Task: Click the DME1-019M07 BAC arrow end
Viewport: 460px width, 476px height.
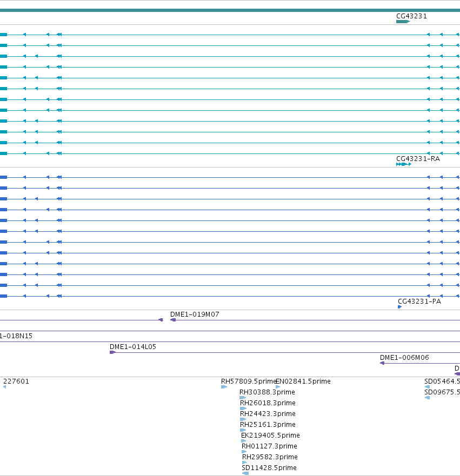Action: coord(173,320)
